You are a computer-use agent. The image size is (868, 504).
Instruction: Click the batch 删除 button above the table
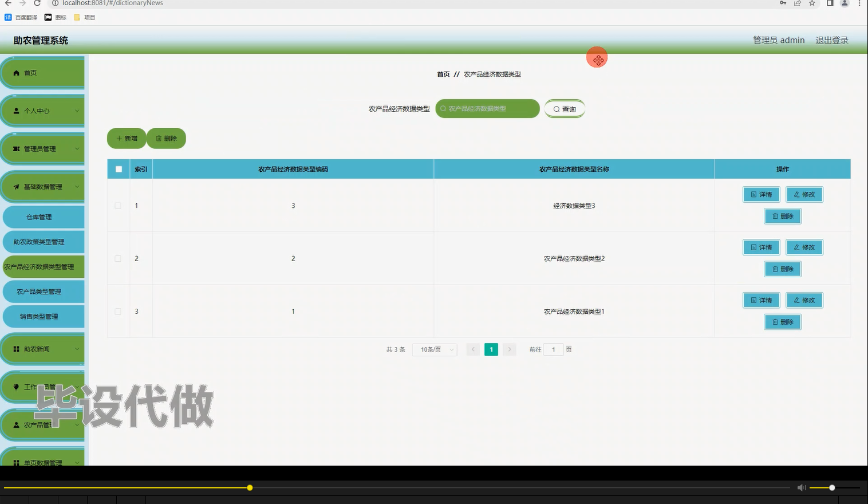point(166,138)
